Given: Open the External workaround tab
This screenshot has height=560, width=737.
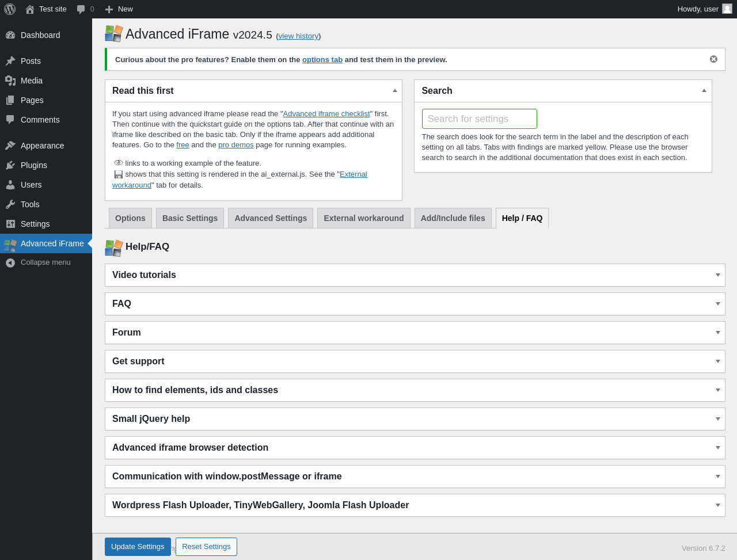Looking at the screenshot, I should (364, 218).
